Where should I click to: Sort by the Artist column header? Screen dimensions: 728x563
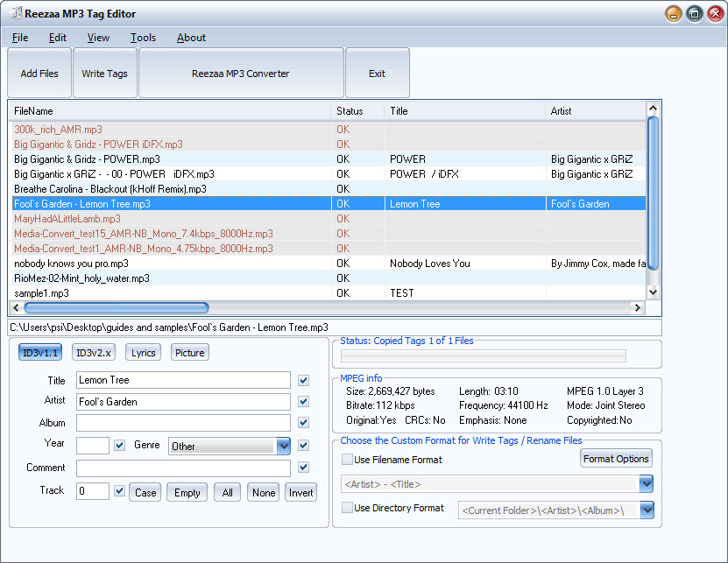pos(596,111)
